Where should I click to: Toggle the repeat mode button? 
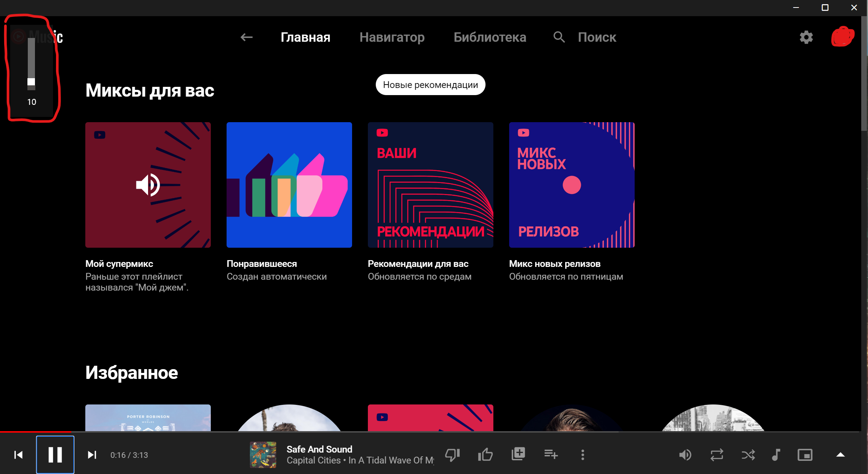(717, 455)
